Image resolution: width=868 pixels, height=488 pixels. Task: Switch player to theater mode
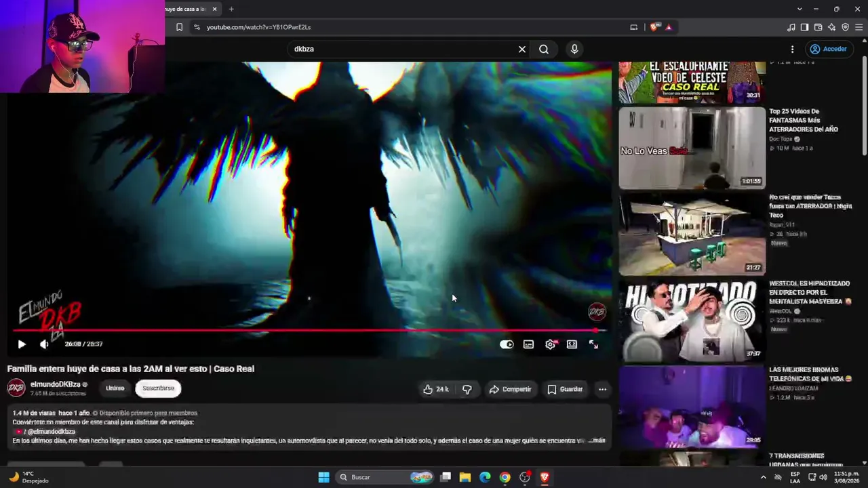pos(572,344)
